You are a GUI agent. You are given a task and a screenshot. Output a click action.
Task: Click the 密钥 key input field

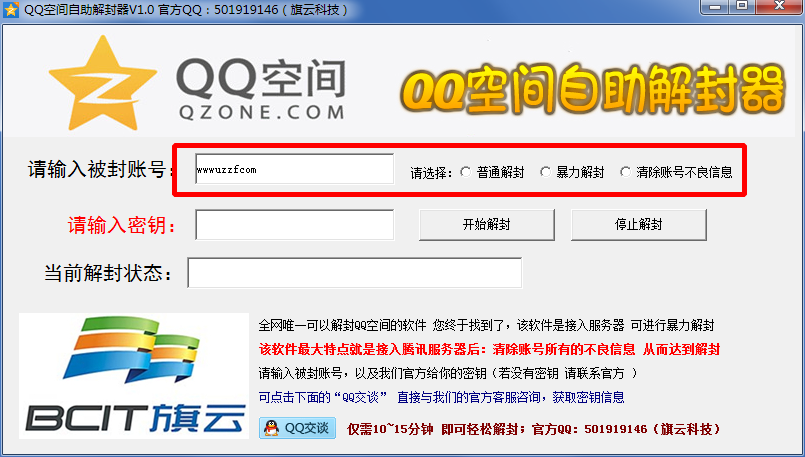click(x=294, y=224)
